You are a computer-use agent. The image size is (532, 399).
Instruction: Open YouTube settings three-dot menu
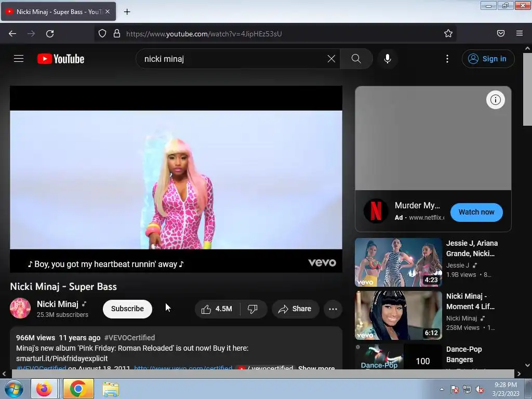447,59
